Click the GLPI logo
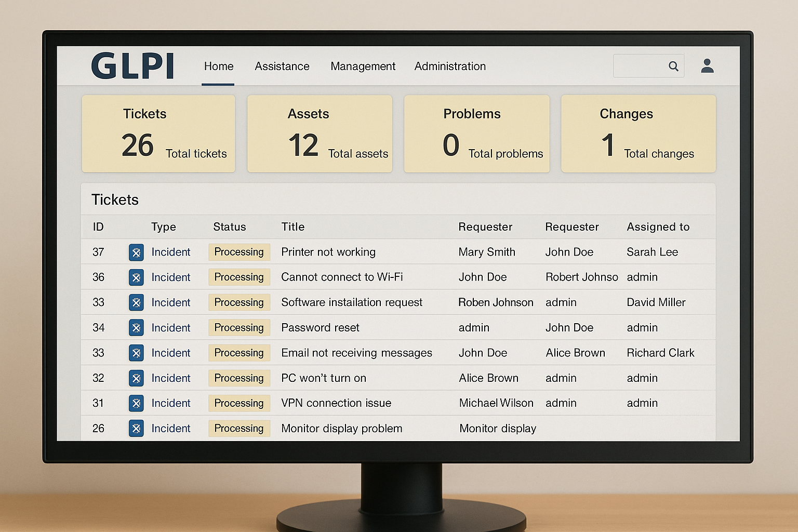Screen dimensions: 798x532 [x=132, y=66]
